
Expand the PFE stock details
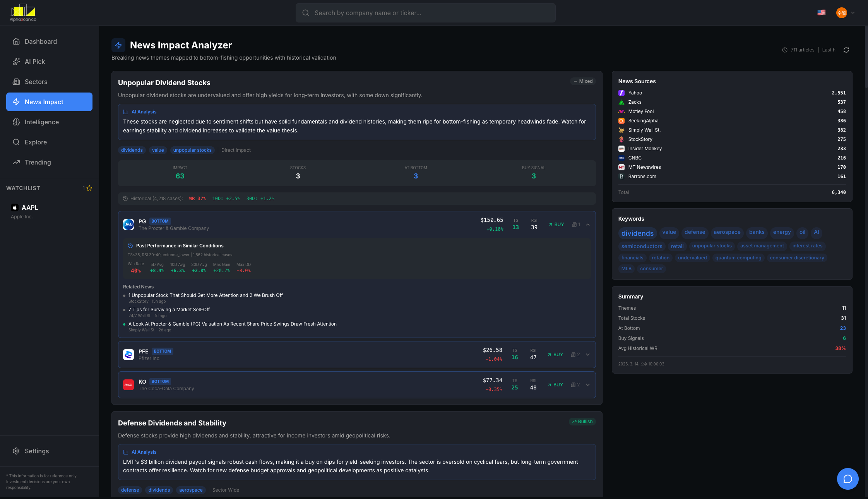pyautogui.click(x=588, y=354)
